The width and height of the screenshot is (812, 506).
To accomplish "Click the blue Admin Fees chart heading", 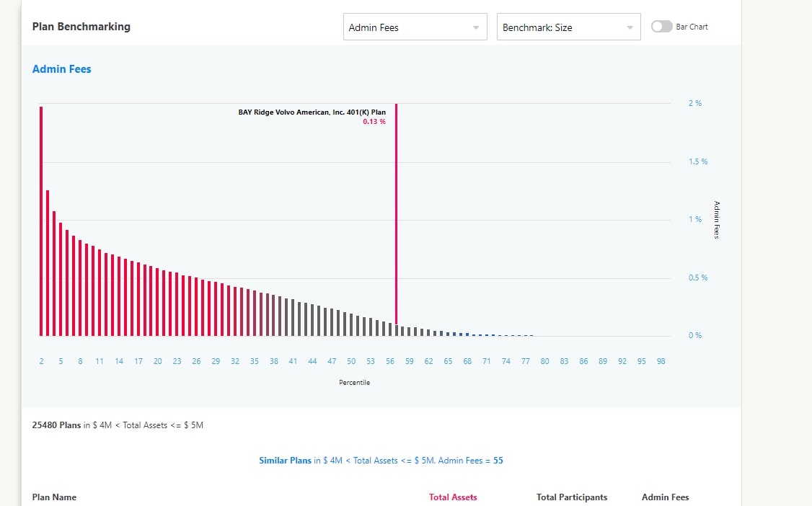I will pos(62,69).
